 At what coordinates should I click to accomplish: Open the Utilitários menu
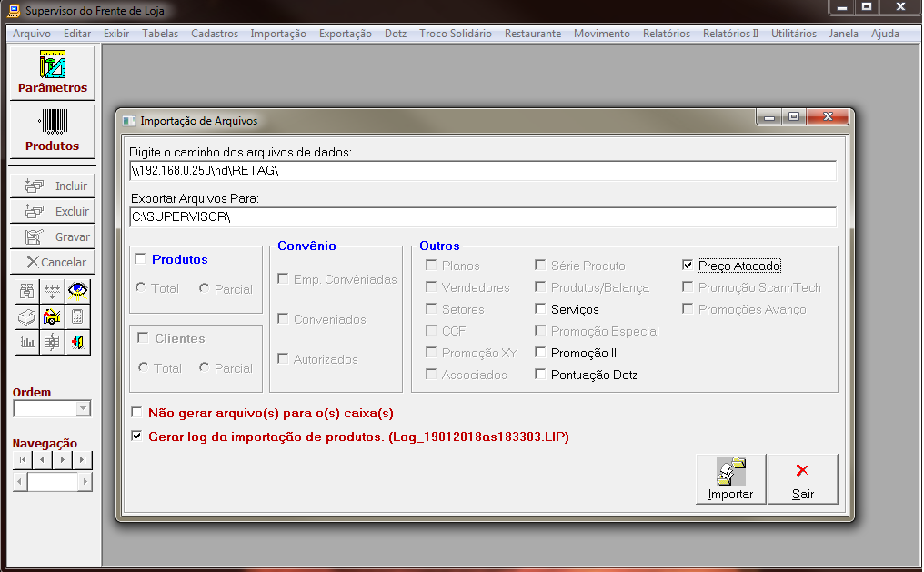pyautogui.click(x=793, y=34)
